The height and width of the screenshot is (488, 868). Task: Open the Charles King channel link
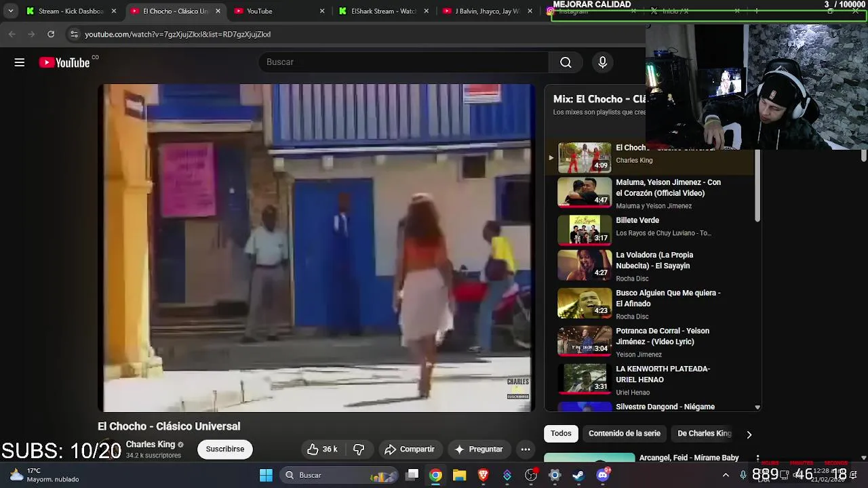pos(151,445)
